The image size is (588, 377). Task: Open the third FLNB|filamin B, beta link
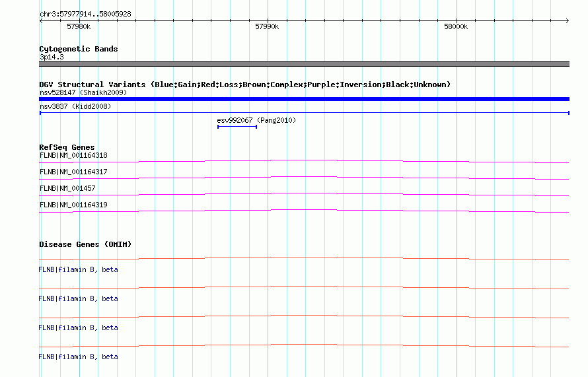(78, 327)
